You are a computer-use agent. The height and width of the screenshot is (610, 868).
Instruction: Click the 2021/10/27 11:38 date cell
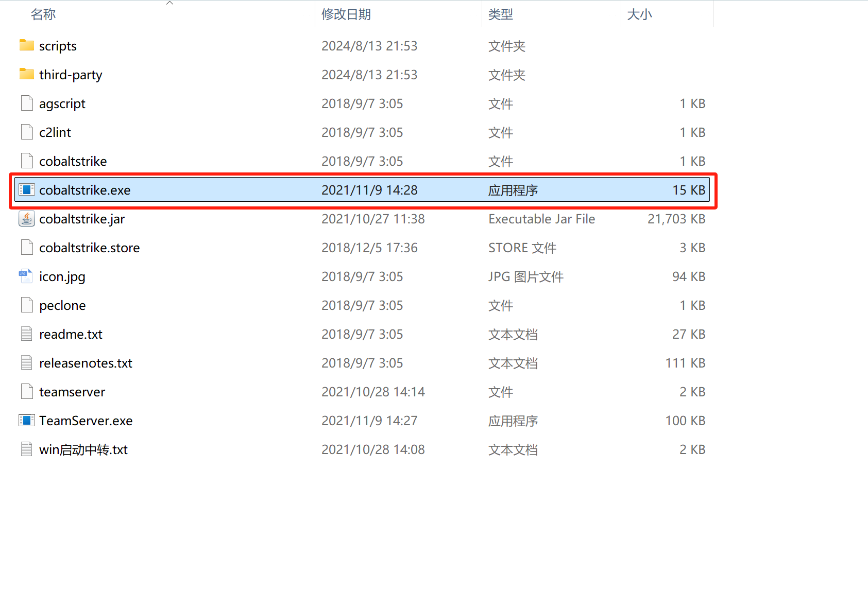point(373,219)
